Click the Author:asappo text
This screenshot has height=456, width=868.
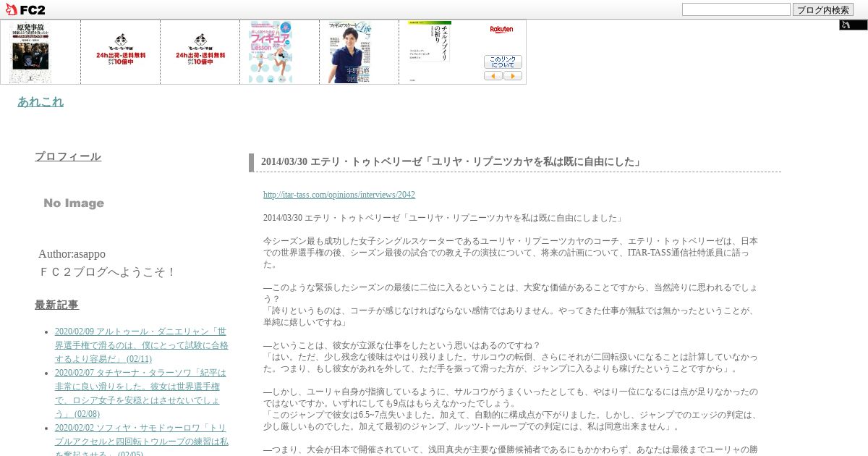click(x=72, y=253)
